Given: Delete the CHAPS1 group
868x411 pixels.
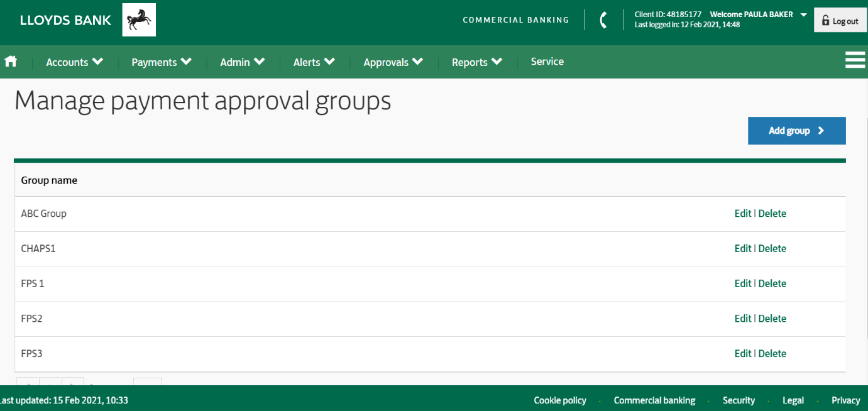Looking at the screenshot, I should (772, 249).
